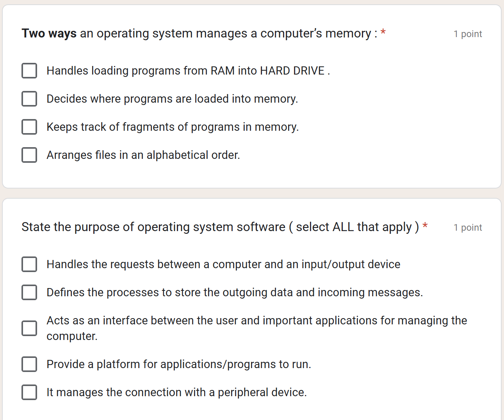
Task: Check 'Acts as an interface between the user and applications'
Action: 29,328
